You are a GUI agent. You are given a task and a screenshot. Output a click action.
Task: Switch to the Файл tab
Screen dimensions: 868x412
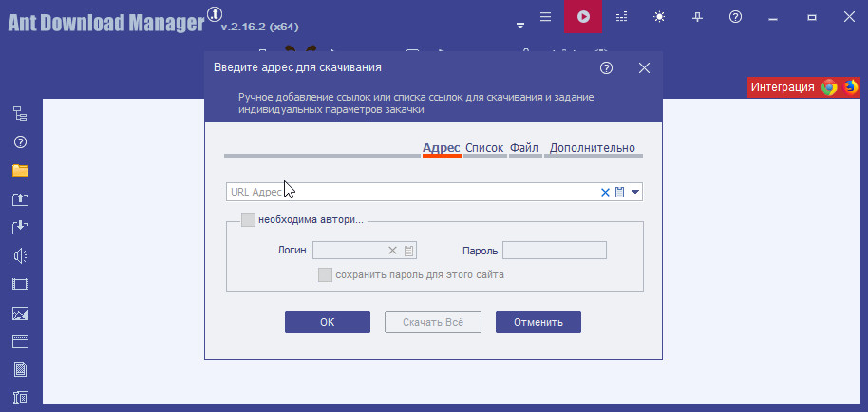pyautogui.click(x=524, y=148)
